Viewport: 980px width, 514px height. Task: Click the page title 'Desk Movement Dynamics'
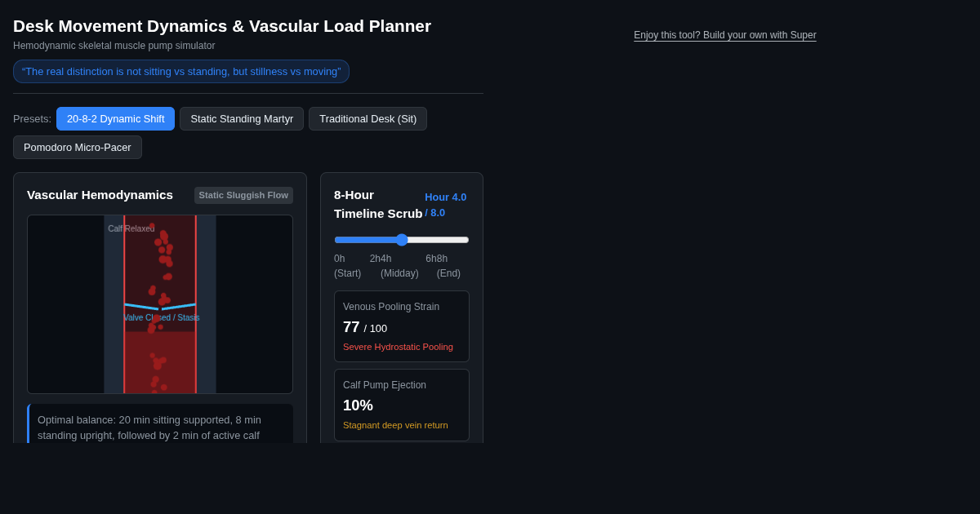pos(222,26)
